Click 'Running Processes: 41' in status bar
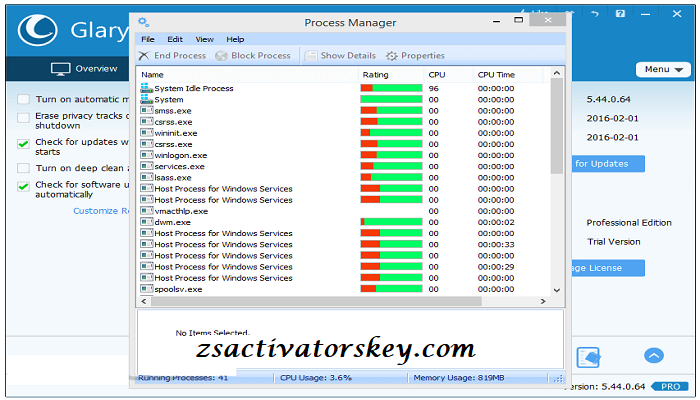700x400 pixels. point(183,378)
